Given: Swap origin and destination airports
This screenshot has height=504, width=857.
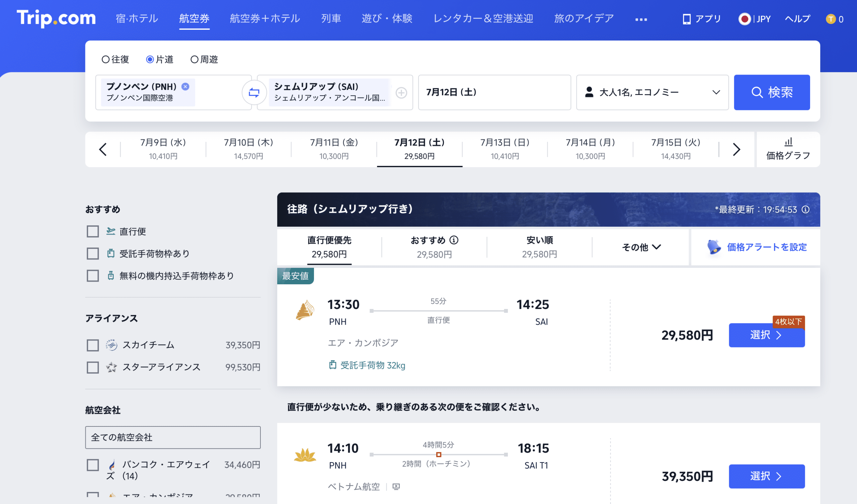Looking at the screenshot, I should [254, 92].
